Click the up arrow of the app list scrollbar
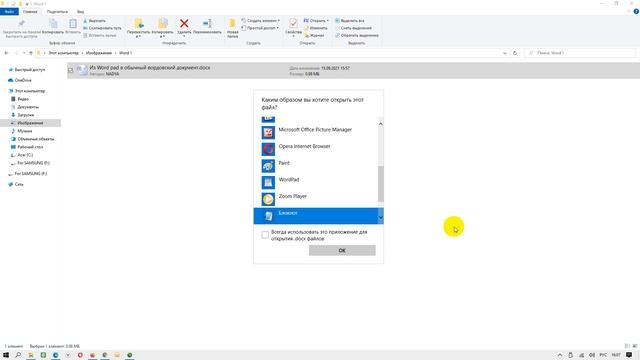 [380, 124]
